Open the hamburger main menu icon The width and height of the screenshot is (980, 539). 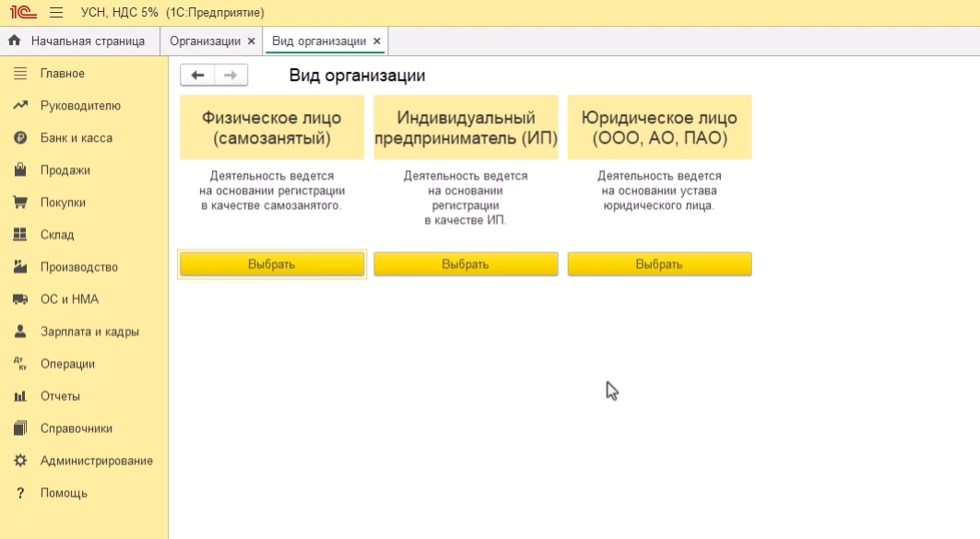pyautogui.click(x=56, y=13)
